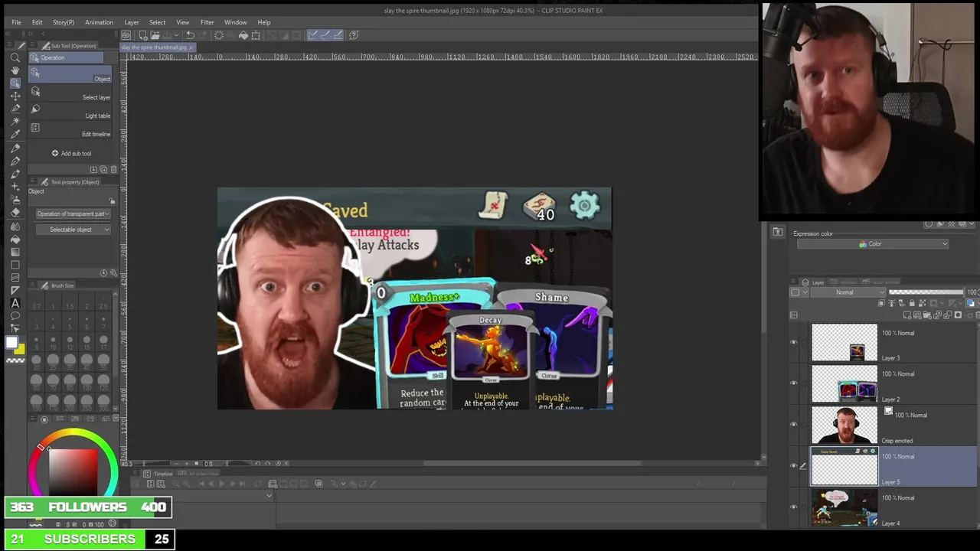
Task: Select the Zoom magnifier tool
Action: pos(15,57)
